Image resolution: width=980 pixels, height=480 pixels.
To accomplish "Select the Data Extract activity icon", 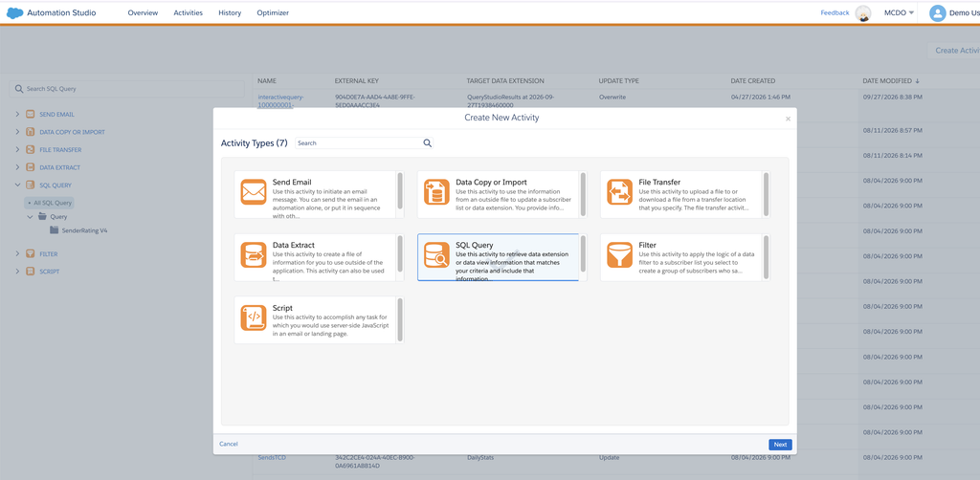I will pyautogui.click(x=253, y=254).
